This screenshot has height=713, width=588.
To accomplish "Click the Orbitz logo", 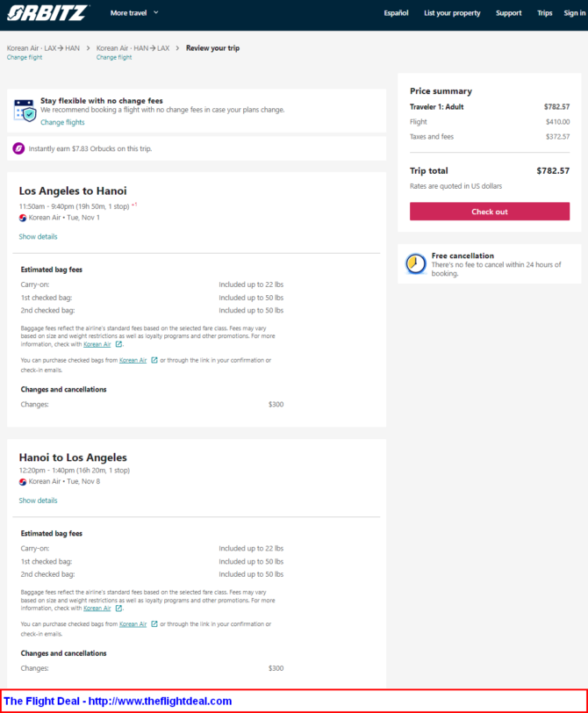I will (x=47, y=12).
